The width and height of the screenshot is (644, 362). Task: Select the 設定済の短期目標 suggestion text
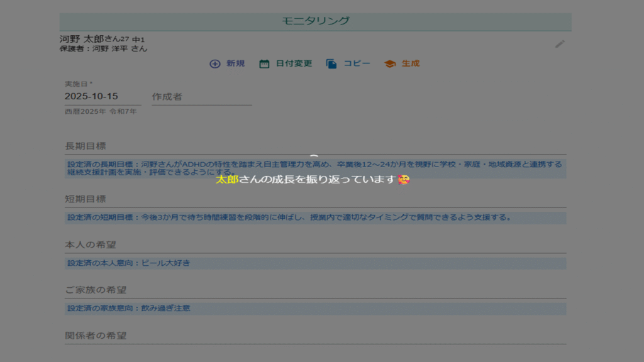point(289,217)
